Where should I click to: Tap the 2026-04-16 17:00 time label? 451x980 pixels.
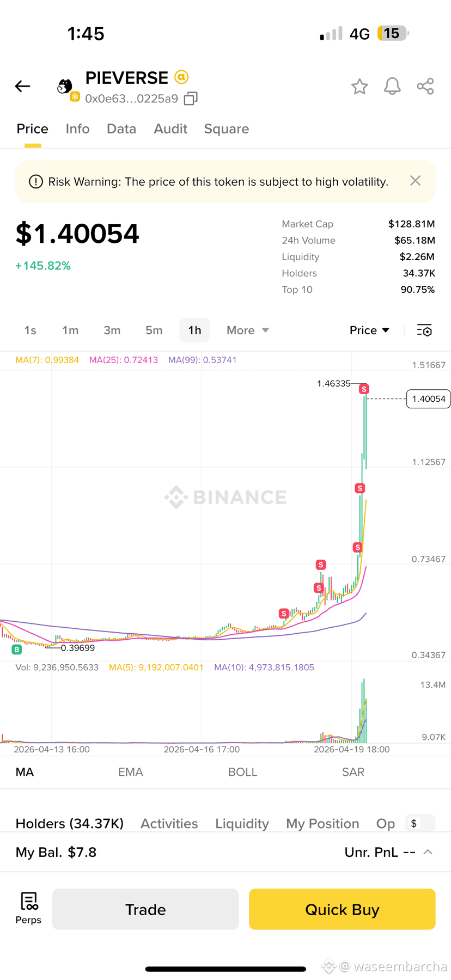(x=202, y=749)
